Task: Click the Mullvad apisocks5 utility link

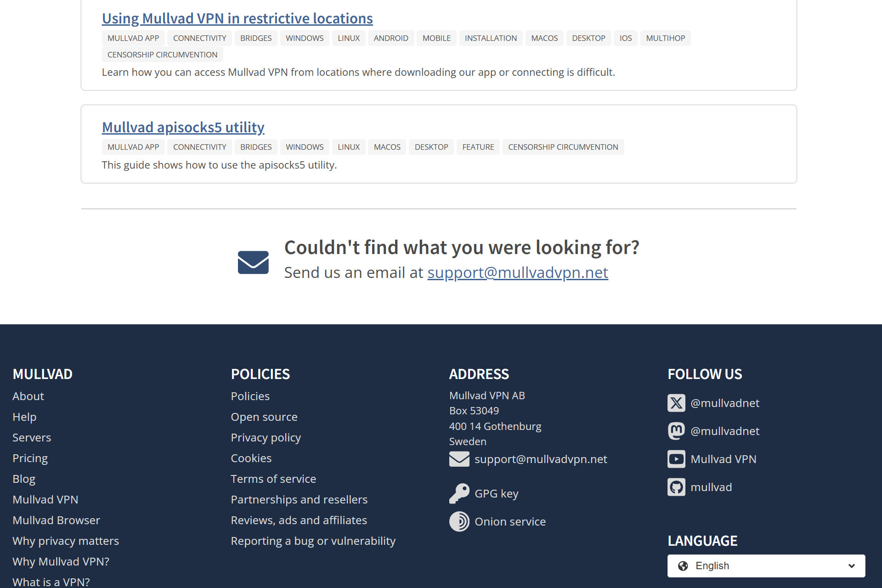Action: pyautogui.click(x=182, y=127)
